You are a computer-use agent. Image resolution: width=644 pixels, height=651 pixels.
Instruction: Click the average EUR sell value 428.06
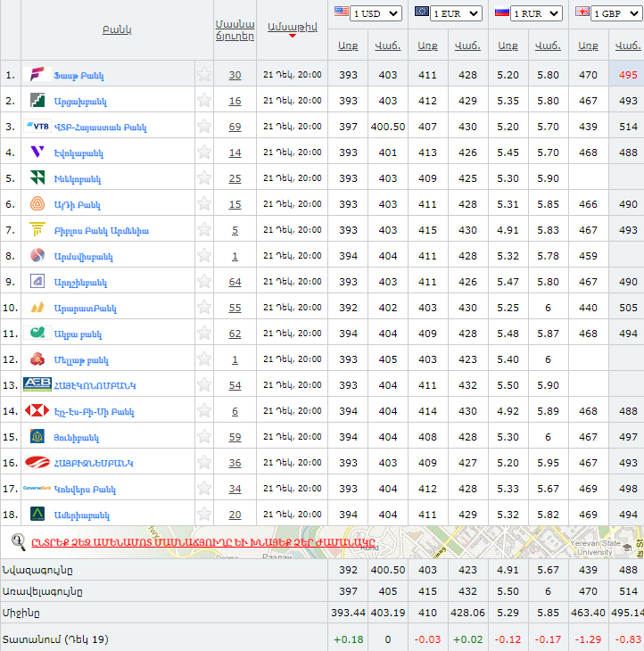click(467, 613)
